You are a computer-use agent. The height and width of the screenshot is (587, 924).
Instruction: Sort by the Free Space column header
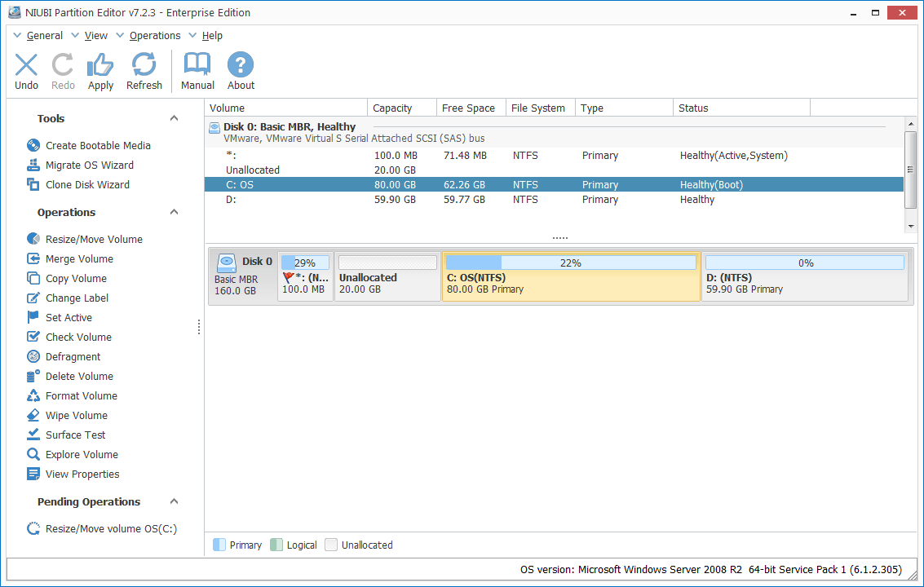tap(471, 108)
